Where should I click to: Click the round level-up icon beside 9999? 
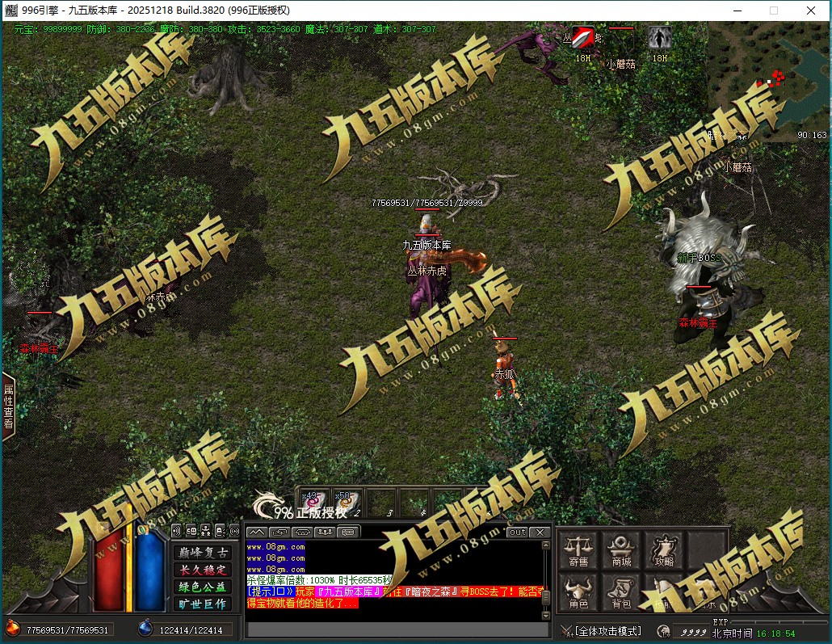(662, 631)
